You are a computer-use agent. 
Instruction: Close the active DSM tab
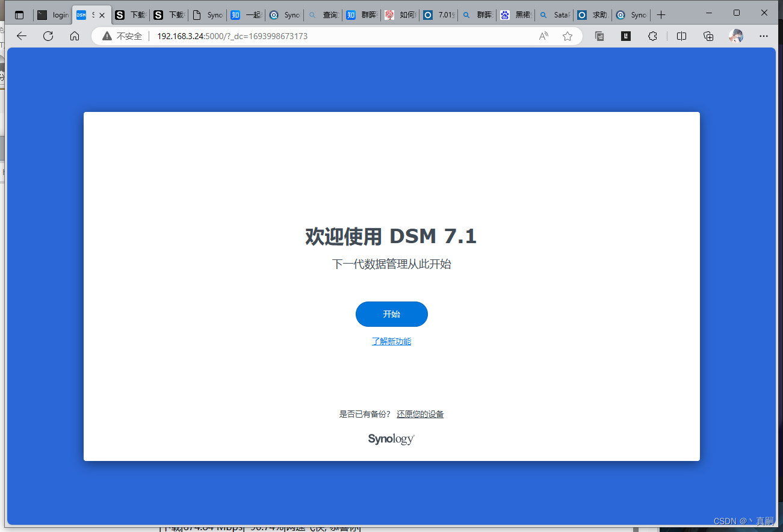tap(102, 16)
